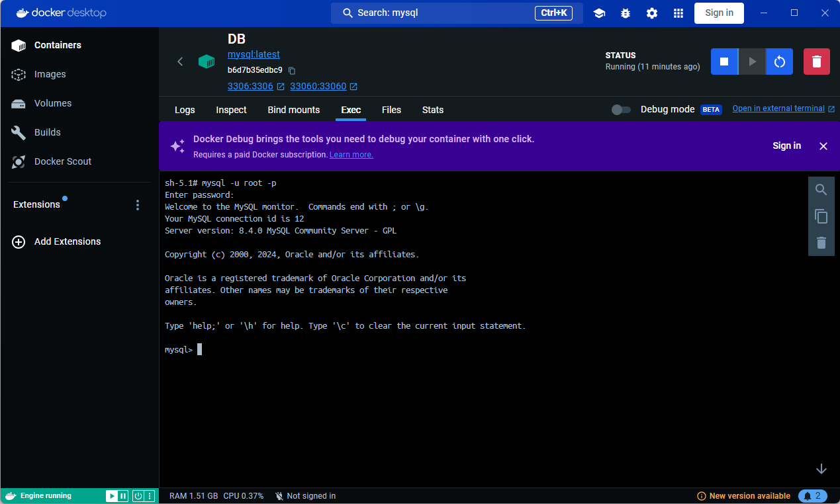This screenshot has width=840, height=504.
Task: Click Sign in button in top header
Action: (x=719, y=13)
